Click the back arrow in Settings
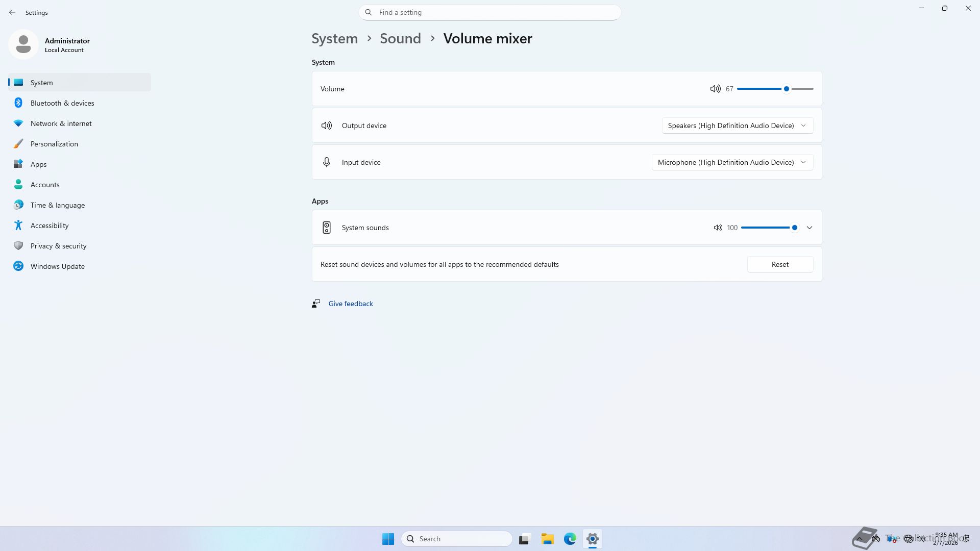The image size is (980, 551). tap(12, 12)
